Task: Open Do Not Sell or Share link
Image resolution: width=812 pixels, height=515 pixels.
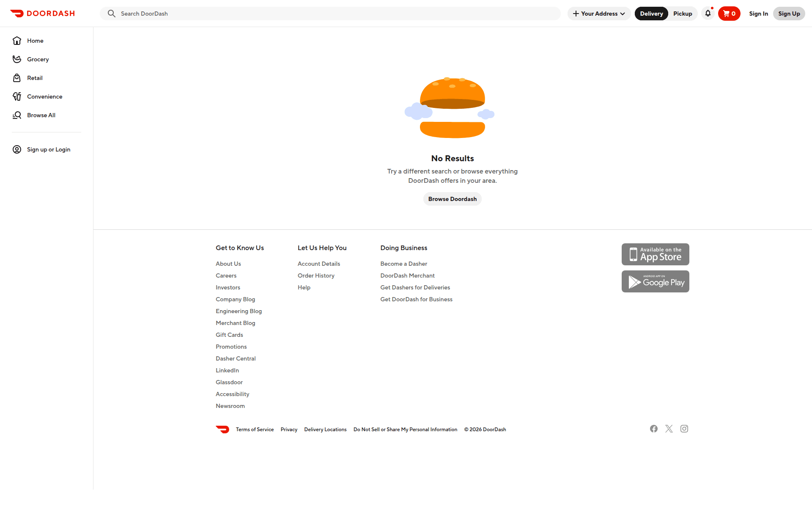Action: [405, 430]
